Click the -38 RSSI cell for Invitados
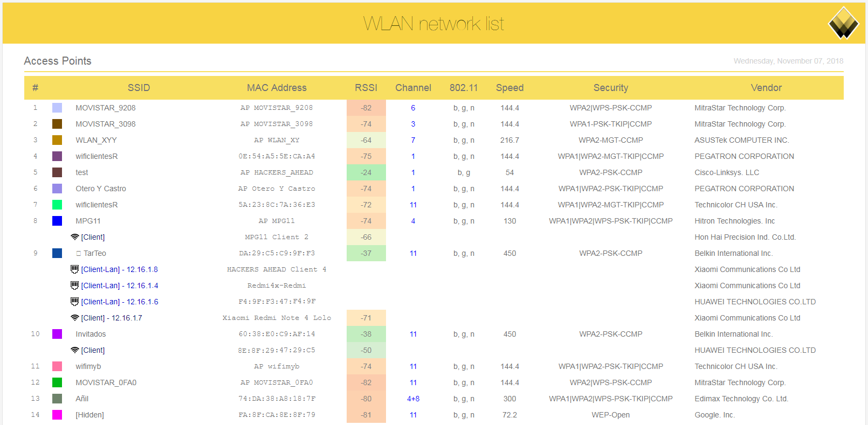 (x=366, y=334)
